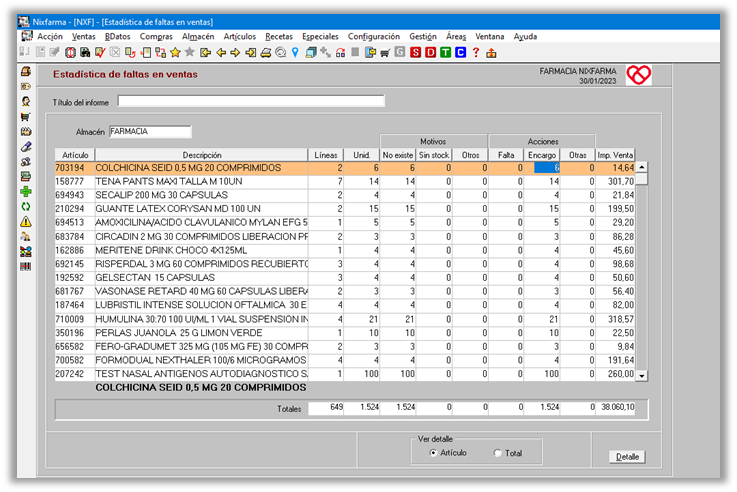Go to next record with right arrow

235,53
